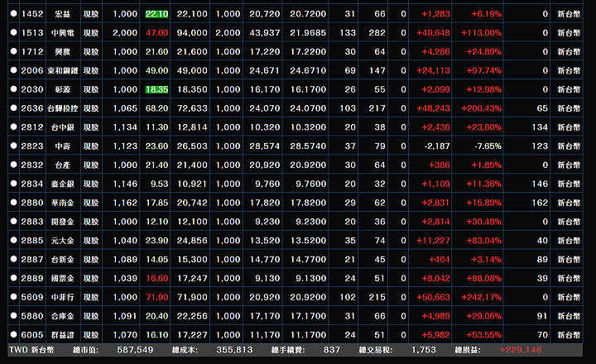Click the total cost 355,813
The width and height of the screenshot is (596, 364).
click(x=234, y=350)
